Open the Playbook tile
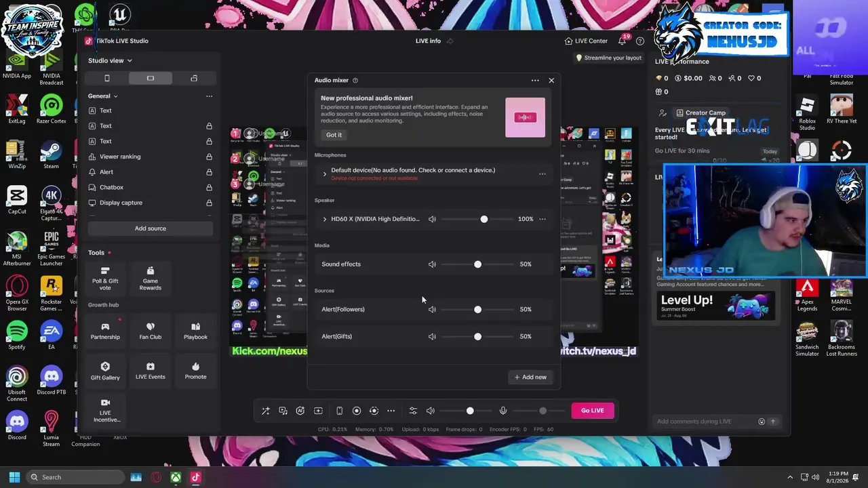This screenshot has height=488, width=868. (195, 331)
